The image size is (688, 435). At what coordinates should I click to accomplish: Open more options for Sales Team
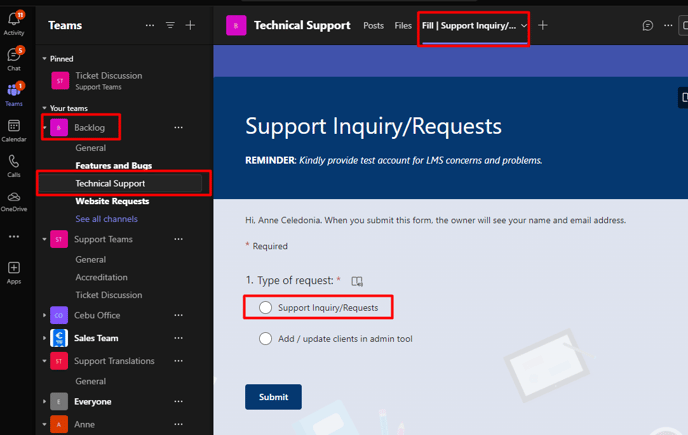click(178, 338)
